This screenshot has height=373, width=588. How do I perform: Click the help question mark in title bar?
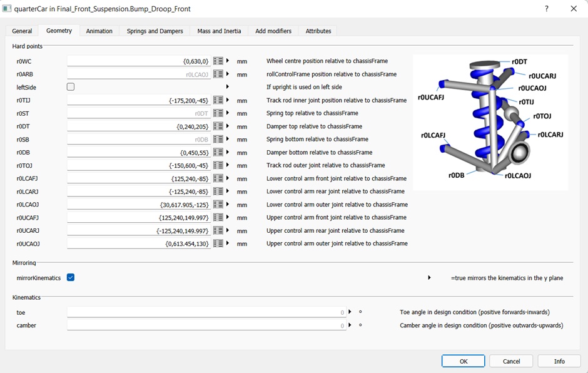pos(547,9)
